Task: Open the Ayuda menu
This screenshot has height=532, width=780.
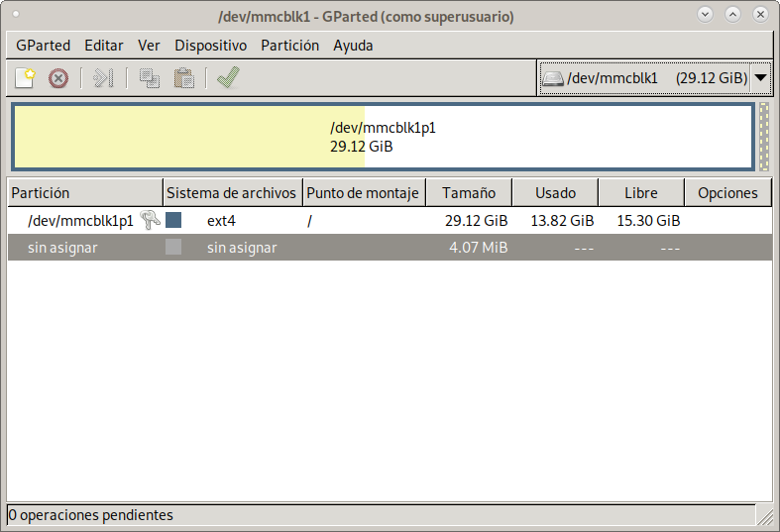Action: [x=353, y=46]
